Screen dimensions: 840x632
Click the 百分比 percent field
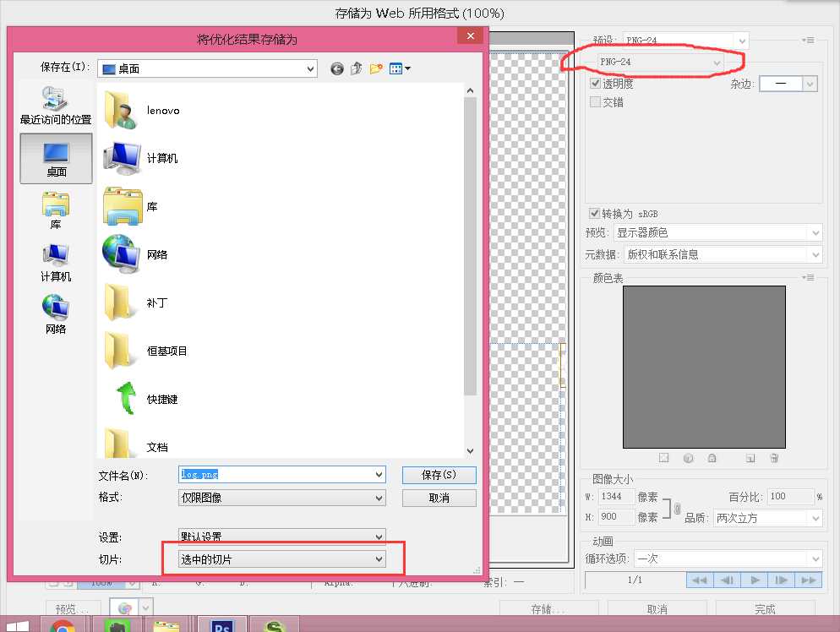point(791,497)
